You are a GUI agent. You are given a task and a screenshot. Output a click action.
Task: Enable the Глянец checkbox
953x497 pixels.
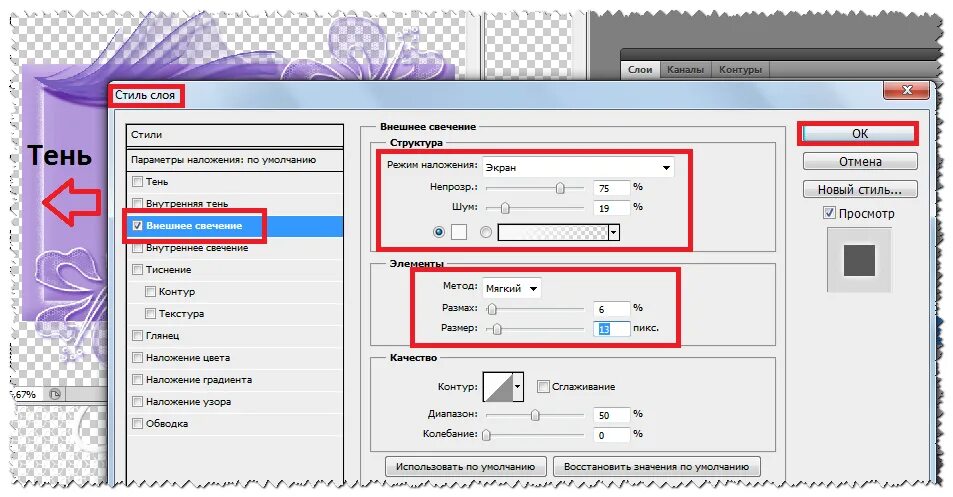tap(137, 335)
